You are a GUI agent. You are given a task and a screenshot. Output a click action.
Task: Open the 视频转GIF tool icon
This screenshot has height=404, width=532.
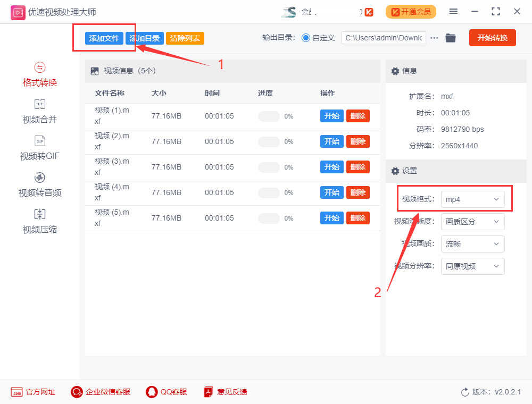(40, 141)
